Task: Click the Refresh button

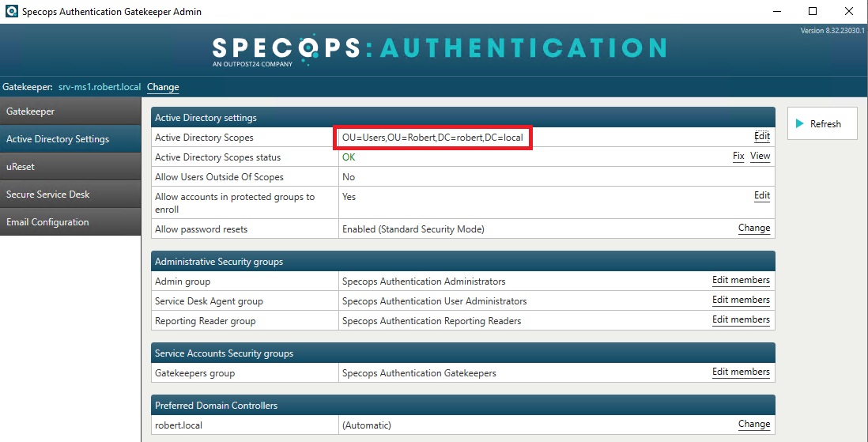Action: click(x=822, y=123)
